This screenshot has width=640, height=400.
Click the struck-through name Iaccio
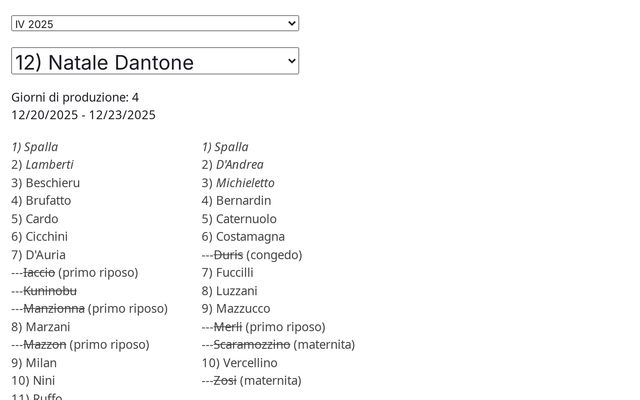[39, 273]
